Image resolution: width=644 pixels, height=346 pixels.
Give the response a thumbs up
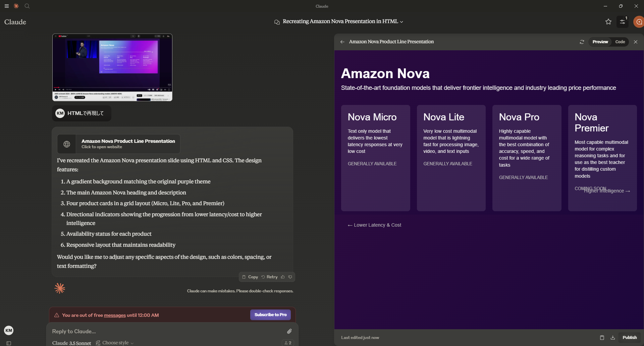[x=283, y=277]
